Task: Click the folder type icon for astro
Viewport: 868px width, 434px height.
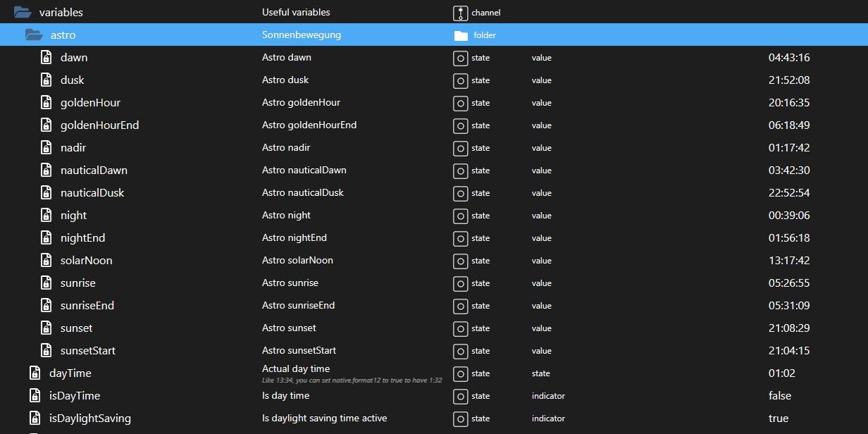Action: [x=461, y=35]
